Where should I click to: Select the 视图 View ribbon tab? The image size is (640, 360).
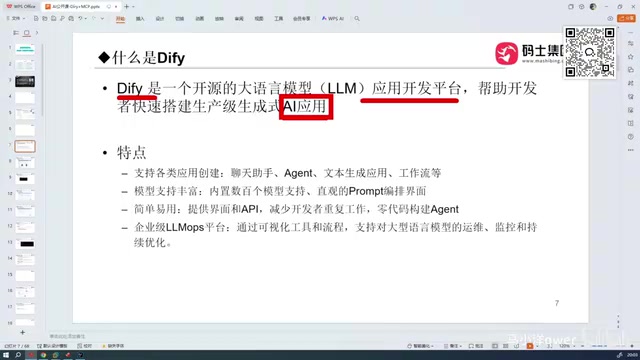tap(259, 19)
